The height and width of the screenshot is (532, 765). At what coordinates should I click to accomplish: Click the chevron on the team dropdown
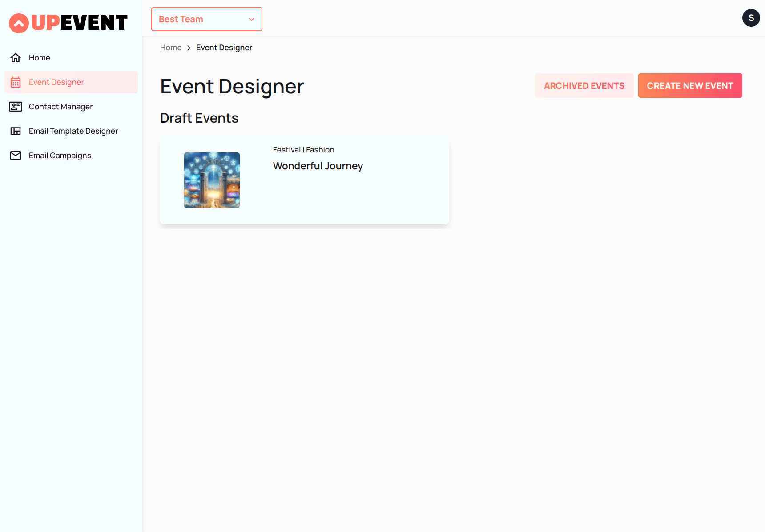pos(251,19)
